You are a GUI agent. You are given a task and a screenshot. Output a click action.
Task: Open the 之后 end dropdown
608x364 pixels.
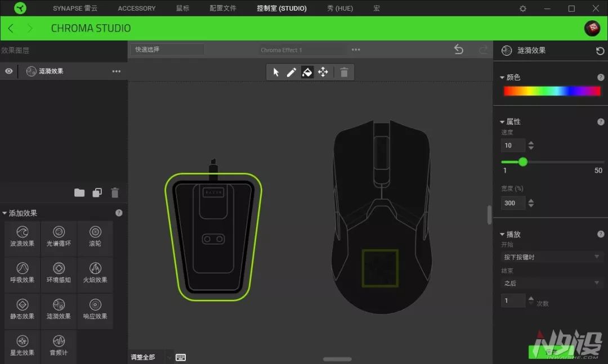pyautogui.click(x=551, y=284)
